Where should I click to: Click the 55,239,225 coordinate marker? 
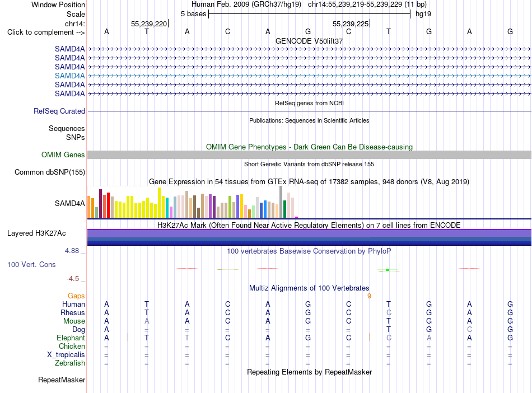tap(351, 24)
